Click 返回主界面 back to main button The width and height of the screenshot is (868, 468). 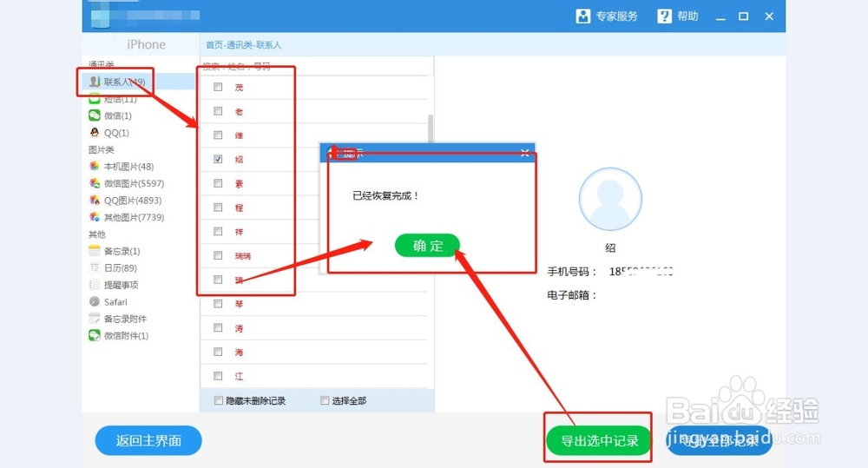click(148, 441)
